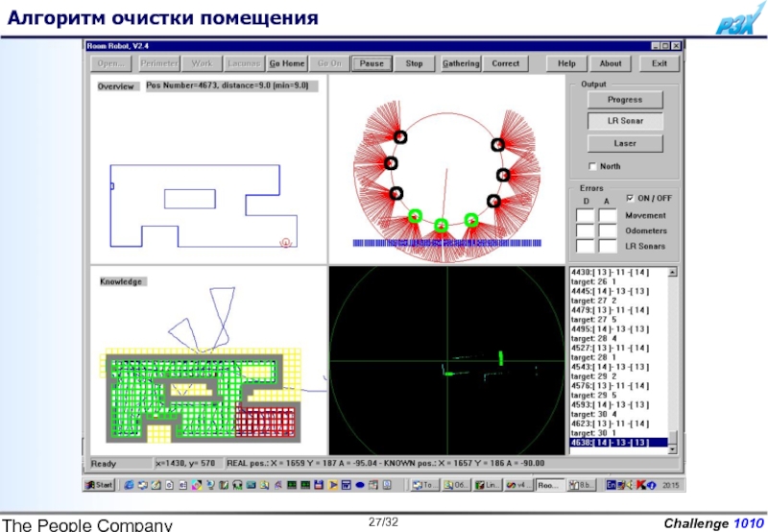This screenshot has height=532, width=768.
Task: Switch to the 'Lin...' taskbar window
Action: (x=488, y=485)
